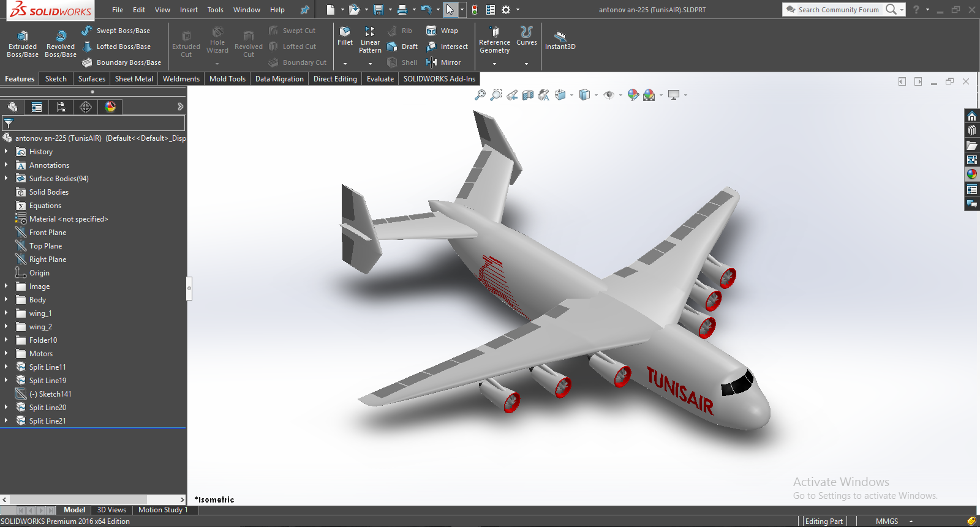Click the Swept Boss/Base tool
The width and height of the screenshot is (980, 527).
(x=116, y=31)
